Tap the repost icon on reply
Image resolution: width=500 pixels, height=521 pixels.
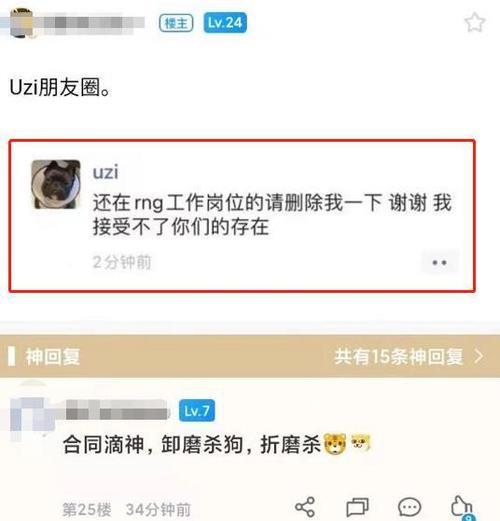pyautogui.click(x=357, y=507)
